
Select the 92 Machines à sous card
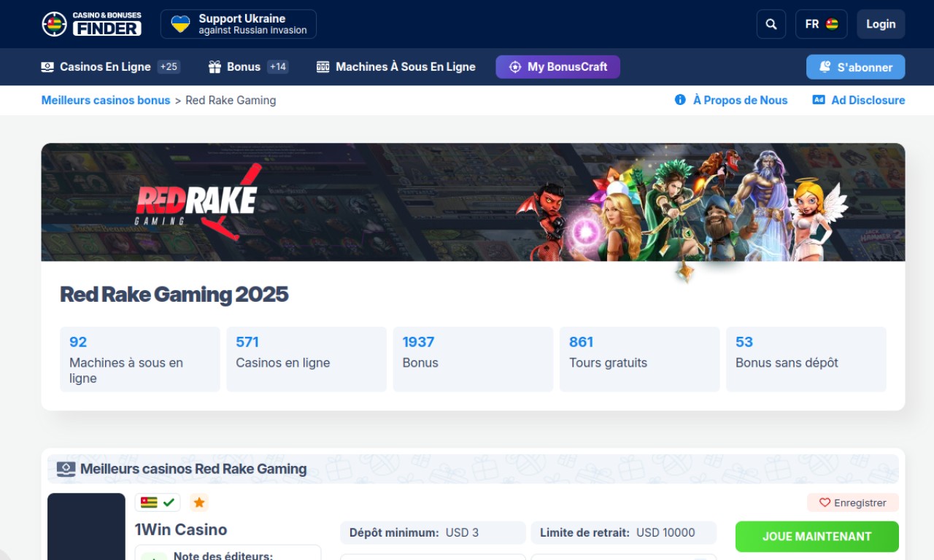click(140, 359)
